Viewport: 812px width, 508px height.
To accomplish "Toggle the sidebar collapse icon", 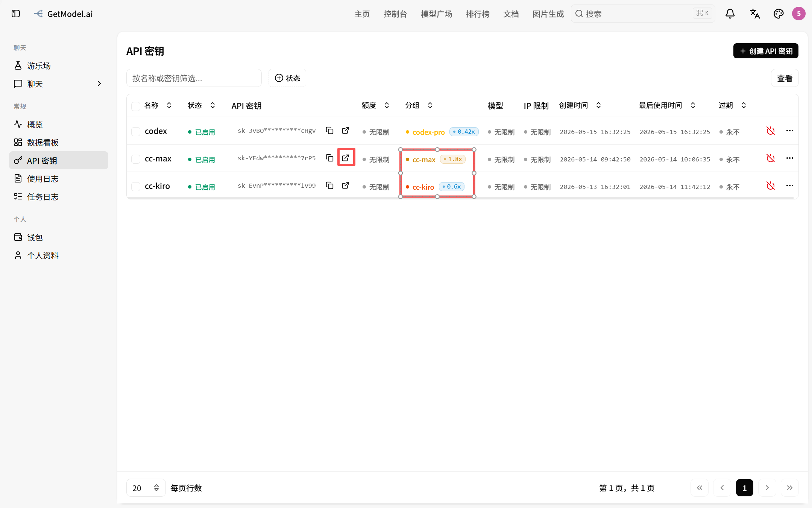I will pyautogui.click(x=16, y=14).
